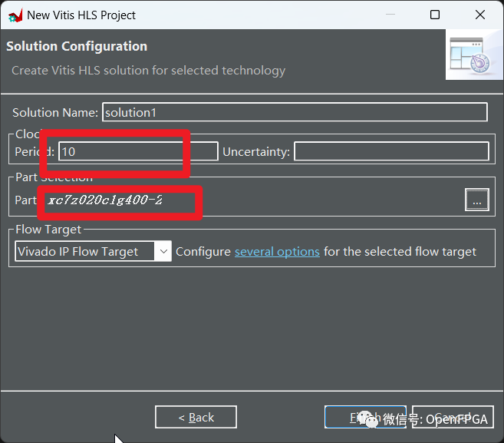This screenshot has height=443, width=504.
Task: Click the clock Period input field
Action: (x=138, y=151)
